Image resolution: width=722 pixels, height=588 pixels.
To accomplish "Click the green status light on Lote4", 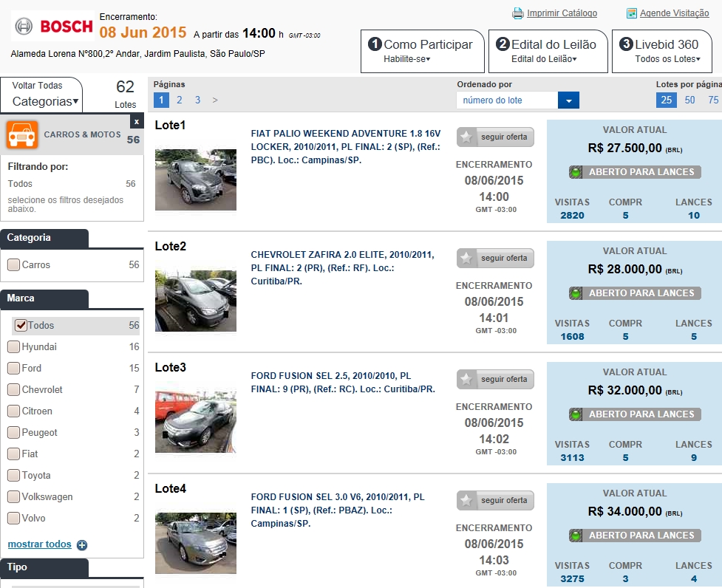I will tap(576, 536).
